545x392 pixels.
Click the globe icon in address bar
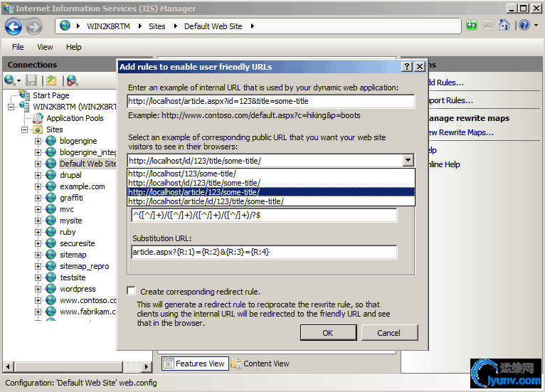(x=65, y=26)
